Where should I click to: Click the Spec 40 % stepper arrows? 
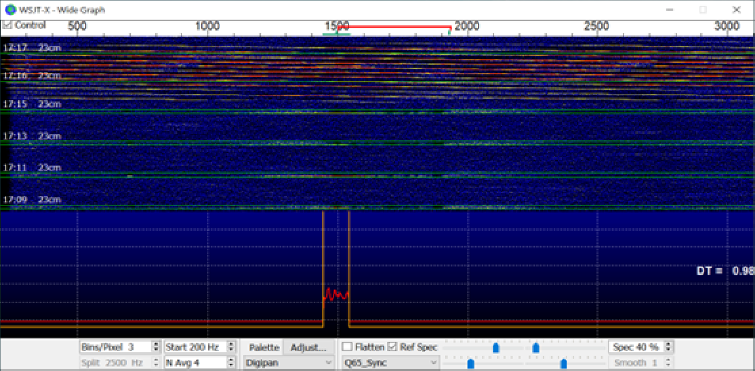667,347
